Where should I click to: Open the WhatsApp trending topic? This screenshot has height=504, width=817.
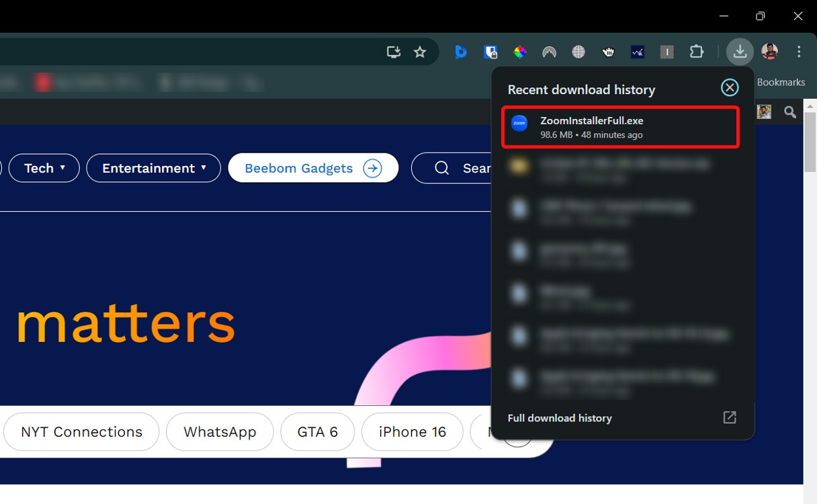point(220,431)
